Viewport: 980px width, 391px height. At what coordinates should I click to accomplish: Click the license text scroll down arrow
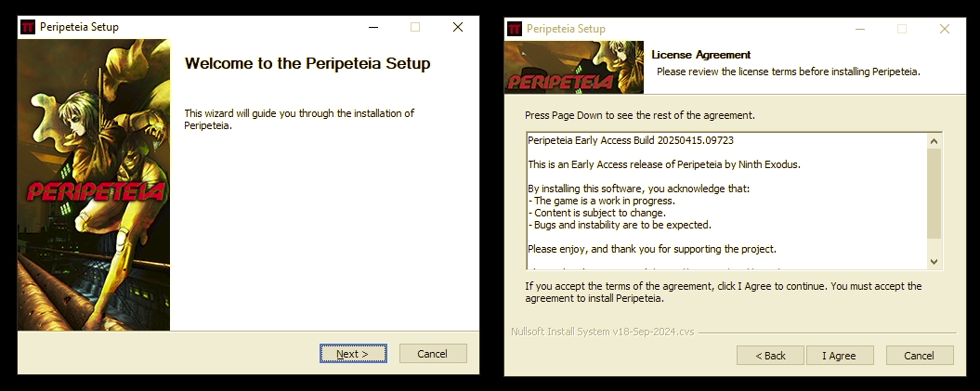(x=934, y=262)
